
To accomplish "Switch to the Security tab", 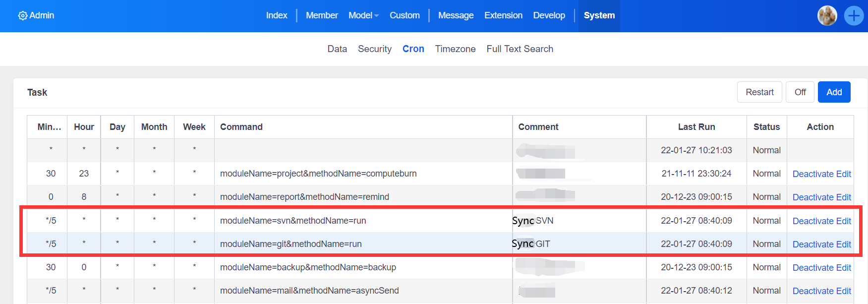I will click(x=374, y=49).
